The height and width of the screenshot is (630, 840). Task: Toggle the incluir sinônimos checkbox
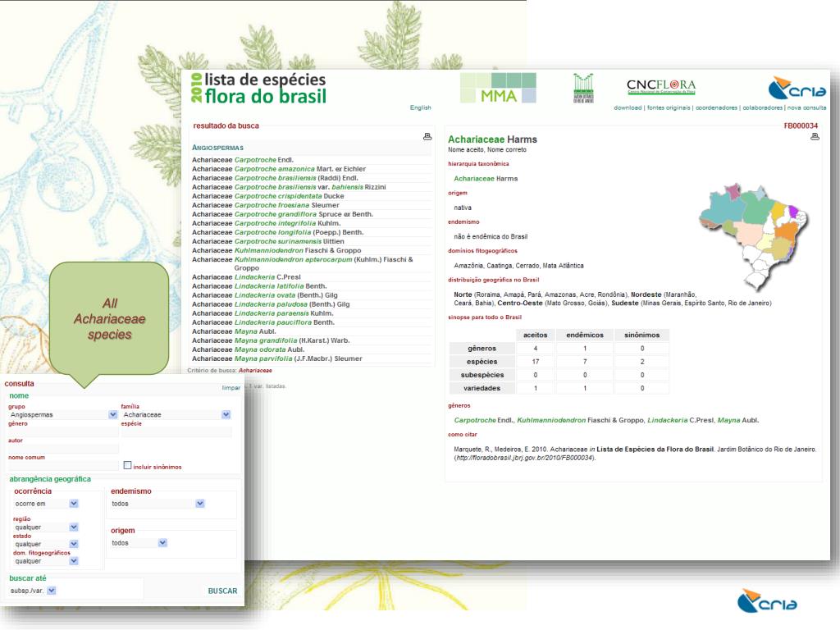[x=127, y=465]
